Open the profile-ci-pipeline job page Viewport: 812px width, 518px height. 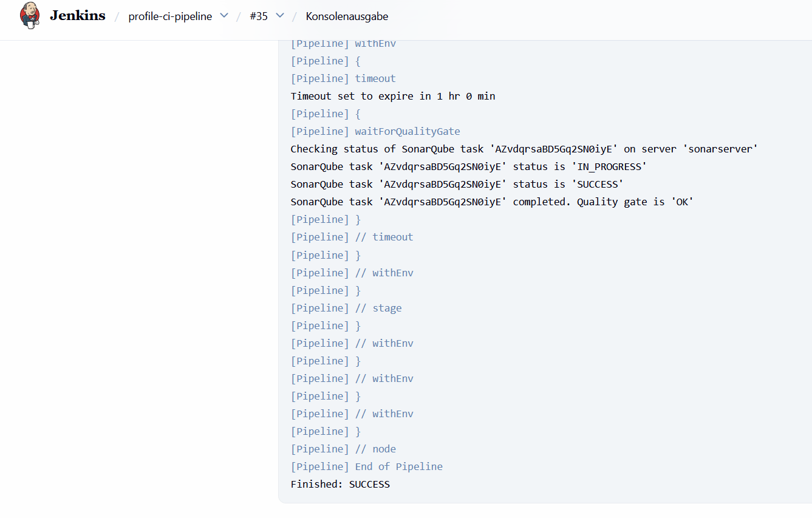coord(170,16)
